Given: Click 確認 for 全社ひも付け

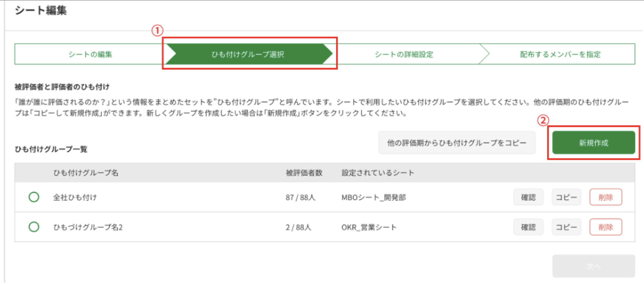Looking at the screenshot, I should pyautogui.click(x=528, y=197).
